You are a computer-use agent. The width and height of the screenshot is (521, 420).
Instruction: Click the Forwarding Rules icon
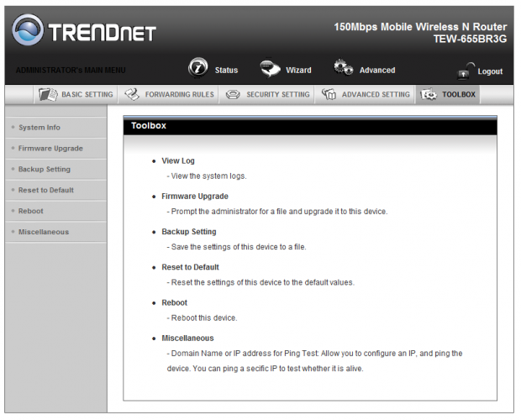tap(132, 95)
